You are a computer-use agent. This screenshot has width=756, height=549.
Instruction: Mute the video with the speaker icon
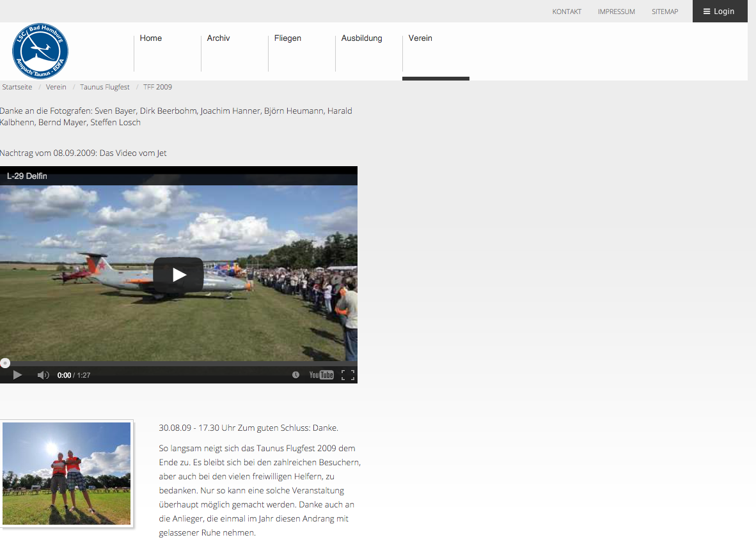43,375
